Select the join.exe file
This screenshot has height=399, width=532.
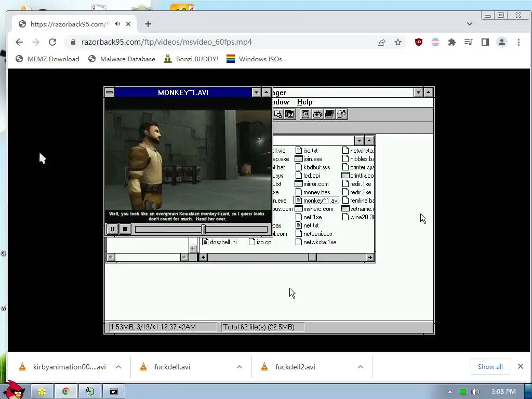[x=309, y=159]
